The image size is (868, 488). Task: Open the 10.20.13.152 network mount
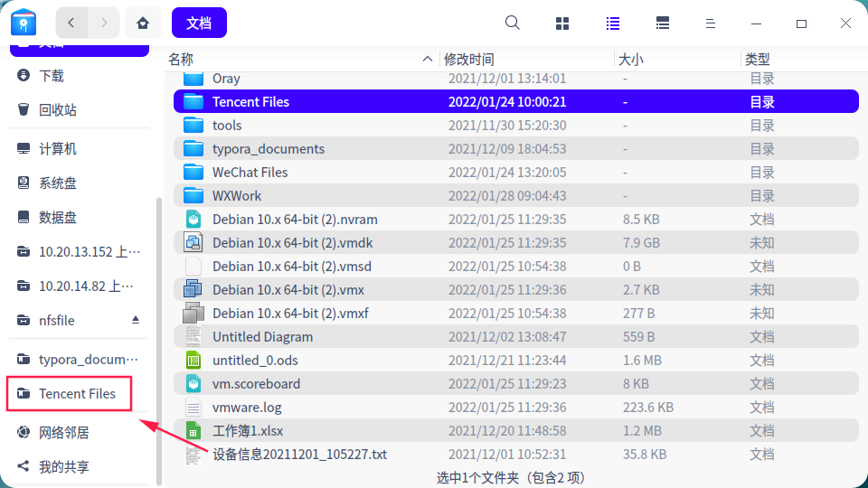pyautogui.click(x=80, y=252)
